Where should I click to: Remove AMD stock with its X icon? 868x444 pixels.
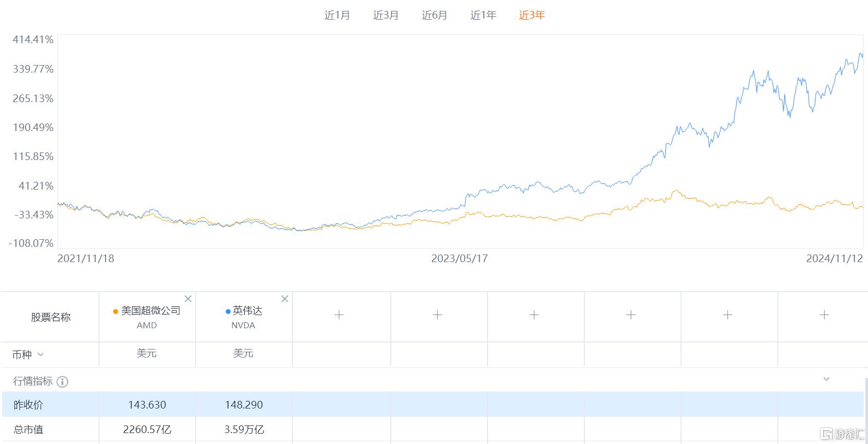tap(188, 299)
